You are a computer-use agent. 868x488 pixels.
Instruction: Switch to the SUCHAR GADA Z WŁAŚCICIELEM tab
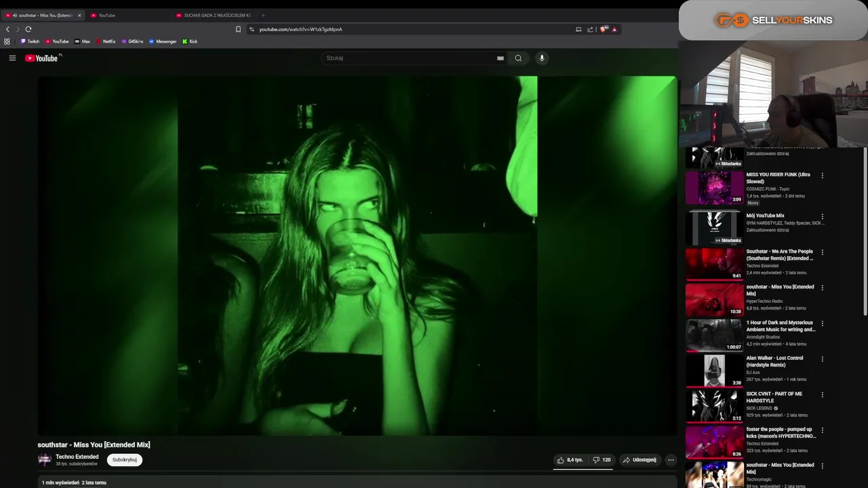(x=214, y=15)
